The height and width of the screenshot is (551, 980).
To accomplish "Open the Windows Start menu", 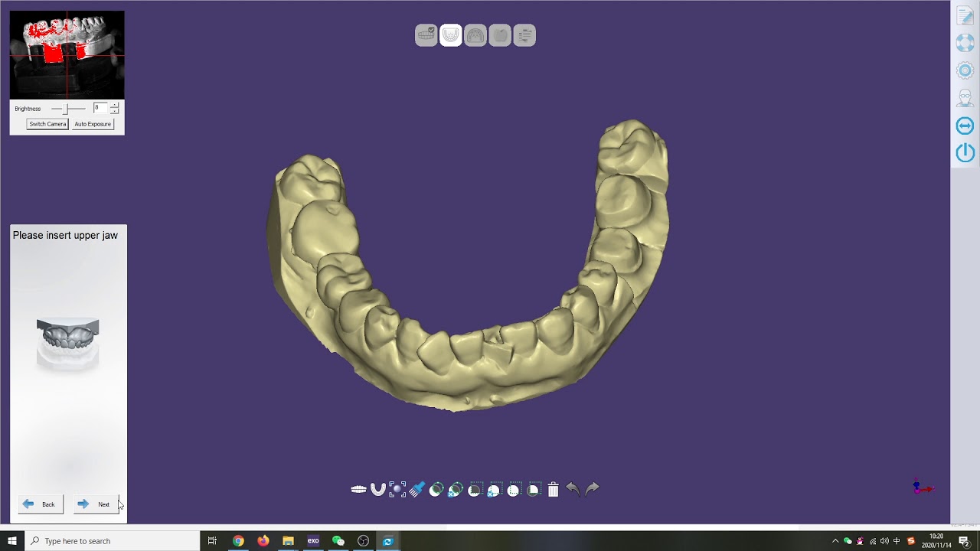I will tap(11, 541).
